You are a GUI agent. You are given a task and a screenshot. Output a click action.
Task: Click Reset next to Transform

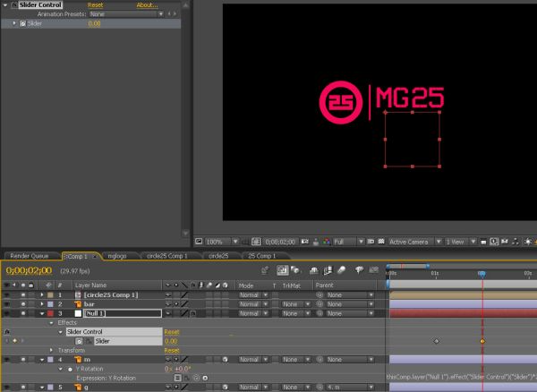172,350
